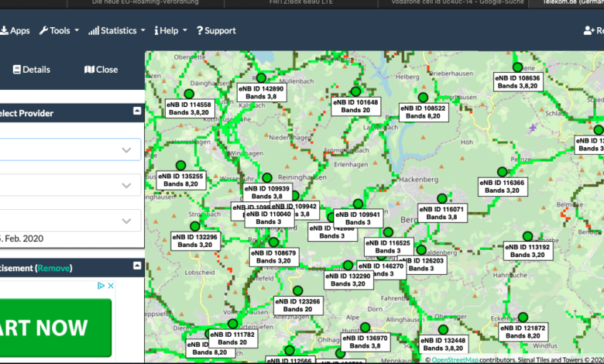Click tower dot for eNB ID 108636
The image size is (604, 364).
[517, 67]
